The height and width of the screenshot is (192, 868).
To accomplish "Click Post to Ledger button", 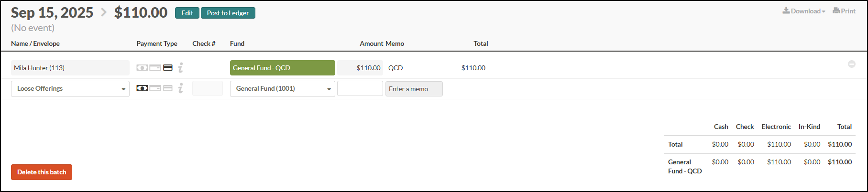I will click(228, 13).
